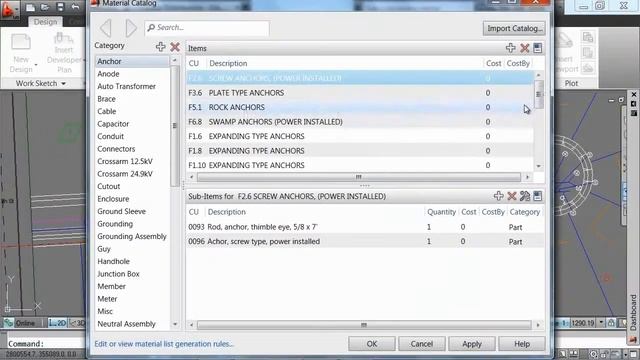Click the Save icon in the quick access toolbar
The height and width of the screenshot is (360, 640).
tap(60, 7)
